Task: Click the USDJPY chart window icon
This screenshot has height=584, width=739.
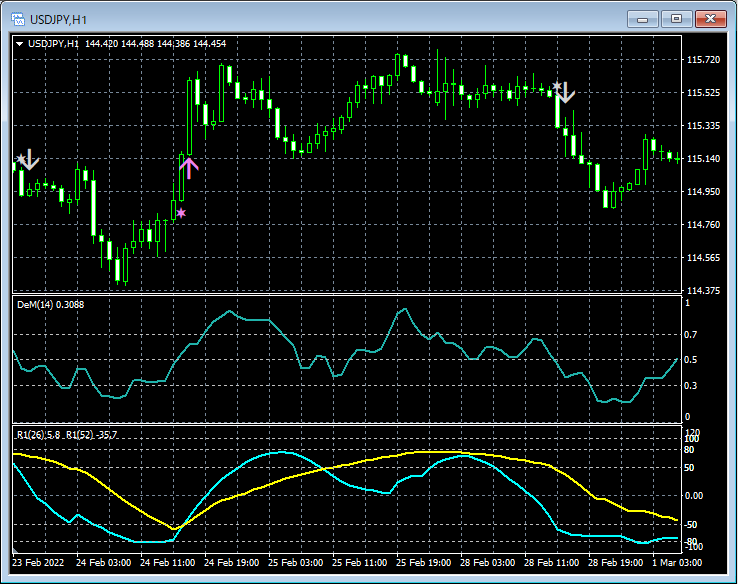Action: click(x=17, y=19)
